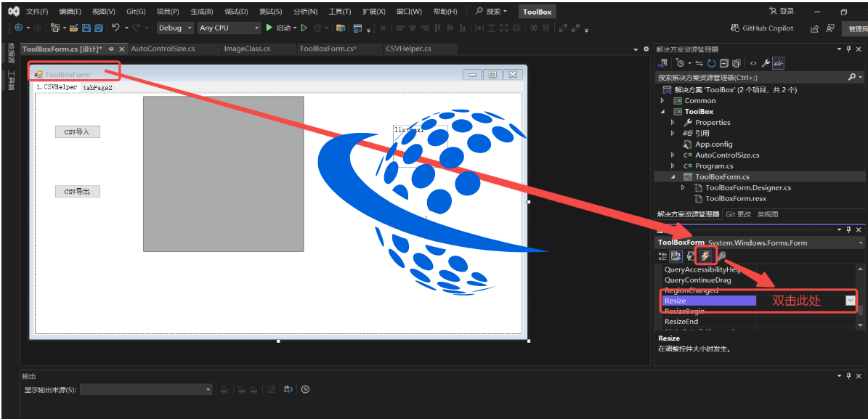This screenshot has height=419, width=868.
Task: Expand the 引用 references node
Action: coord(673,134)
